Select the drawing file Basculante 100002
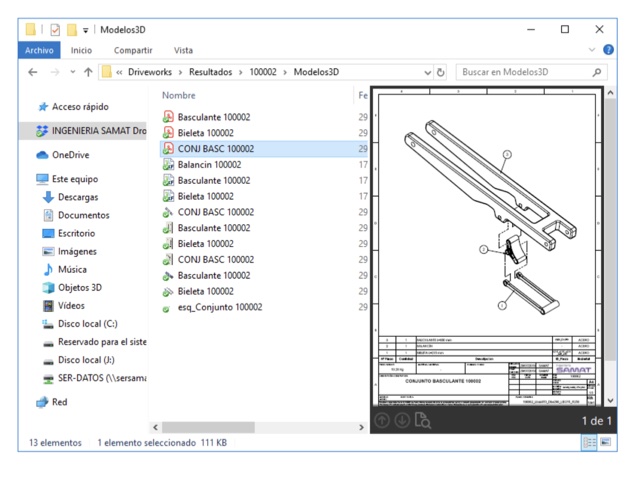Screen dimensions: 640x480 point(207,228)
